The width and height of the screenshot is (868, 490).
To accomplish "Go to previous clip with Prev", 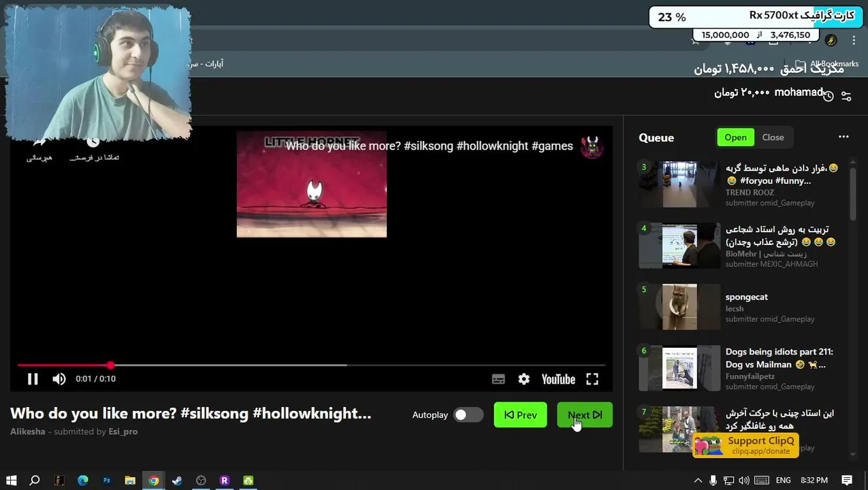I will click(520, 415).
